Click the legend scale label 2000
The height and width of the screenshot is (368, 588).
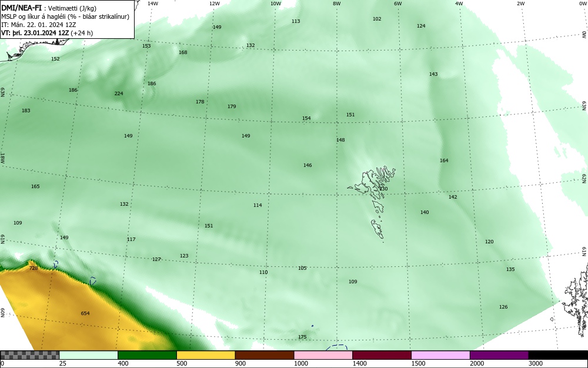click(477, 363)
